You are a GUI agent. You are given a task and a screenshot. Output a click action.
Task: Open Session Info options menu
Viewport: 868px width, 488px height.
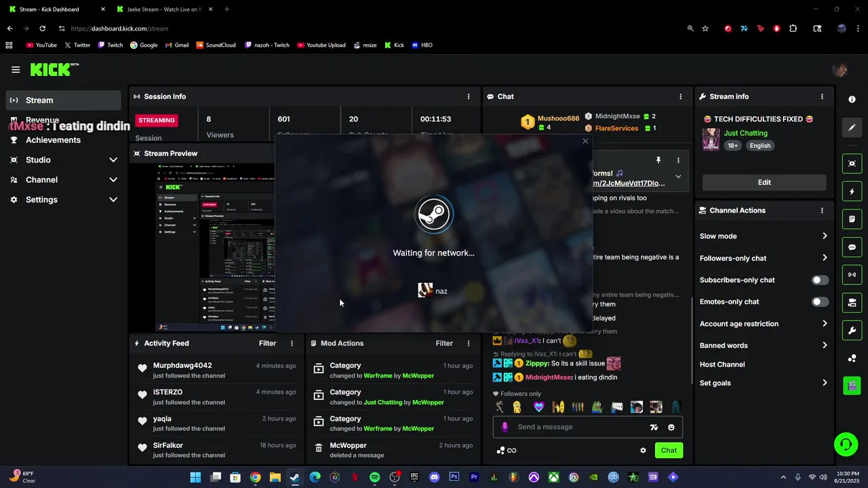[469, 96]
